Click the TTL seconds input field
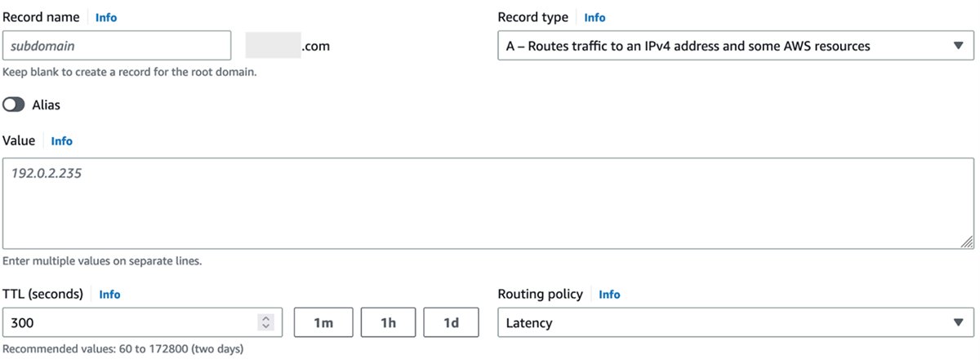 [x=131, y=323]
